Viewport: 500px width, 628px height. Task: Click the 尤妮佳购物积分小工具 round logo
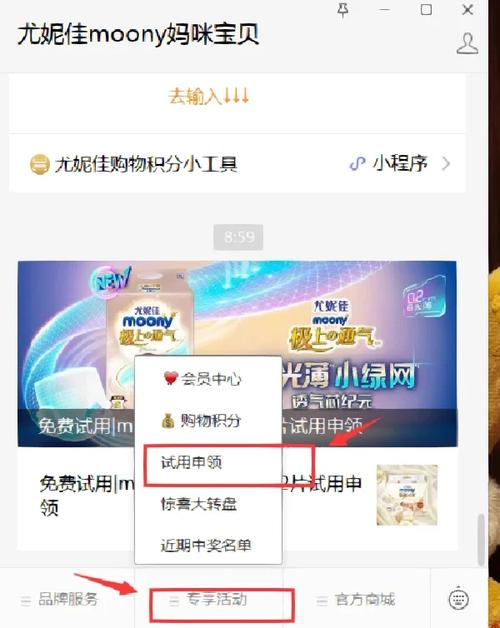pyautogui.click(x=40, y=164)
